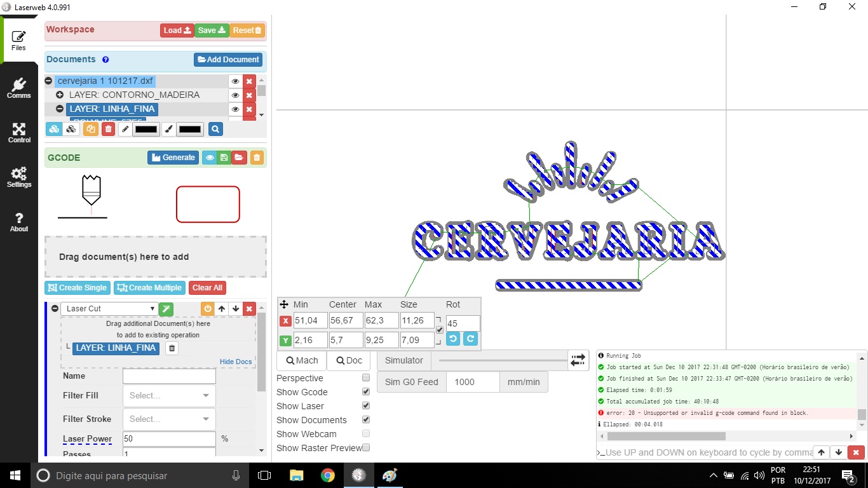Click the green save GCODE floppy icon
This screenshot has height=488, width=868.
[224, 158]
